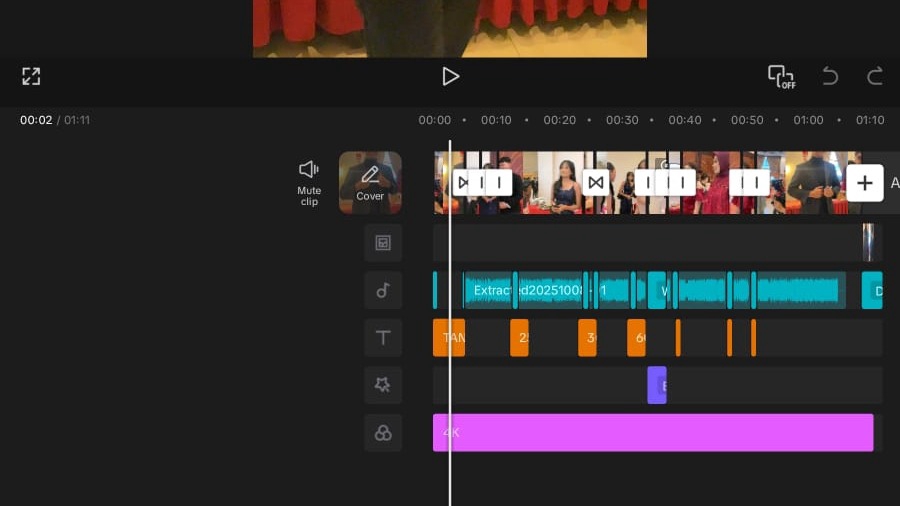Click the total duration 01:11 text
This screenshot has width=900, height=506.
tap(77, 120)
